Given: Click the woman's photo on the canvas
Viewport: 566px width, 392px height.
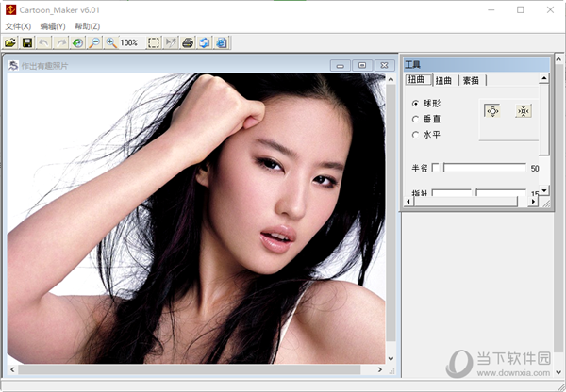Looking at the screenshot, I should pyautogui.click(x=196, y=219).
